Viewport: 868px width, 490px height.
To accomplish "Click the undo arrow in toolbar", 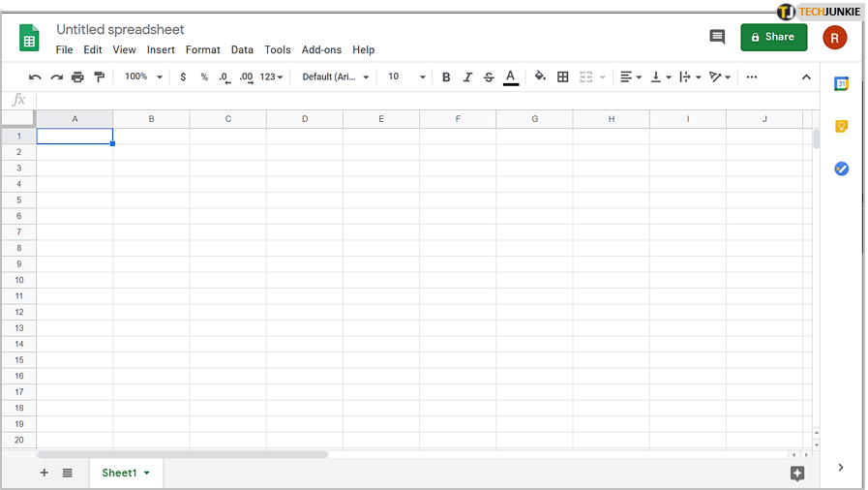I will click(36, 77).
